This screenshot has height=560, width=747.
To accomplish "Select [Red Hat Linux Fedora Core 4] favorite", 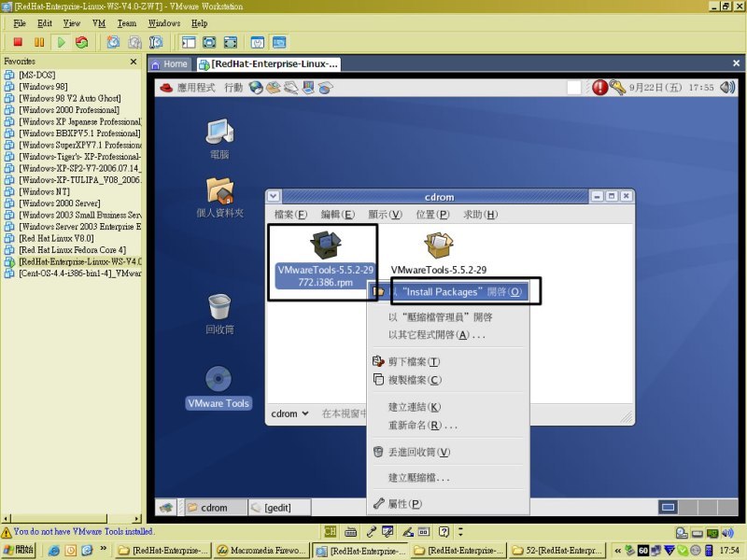I will [73, 250].
